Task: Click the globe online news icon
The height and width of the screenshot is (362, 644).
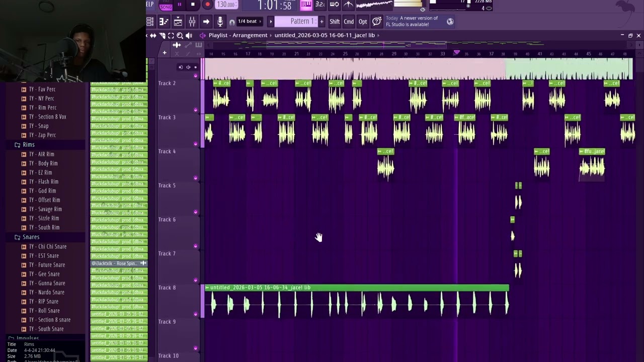Action: tap(450, 22)
